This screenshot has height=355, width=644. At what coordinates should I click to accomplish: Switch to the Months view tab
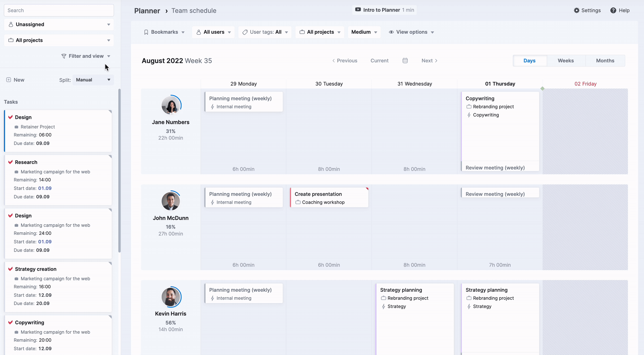pyautogui.click(x=605, y=61)
